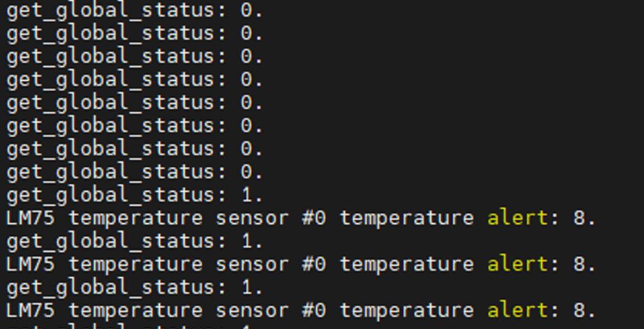Click the first yellow alert word
644x329 pixels.
517,217
